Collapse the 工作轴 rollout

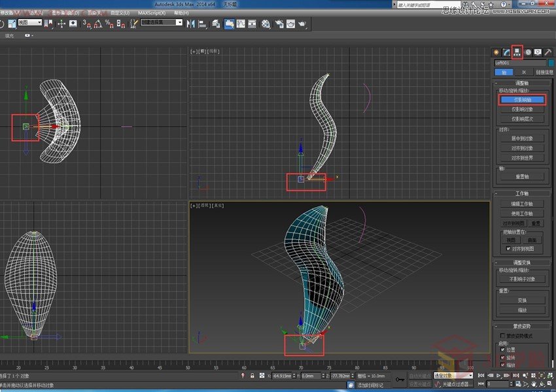pos(522,193)
